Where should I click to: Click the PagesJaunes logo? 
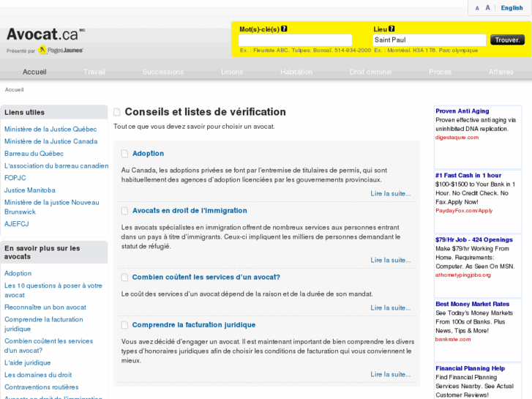(61, 51)
